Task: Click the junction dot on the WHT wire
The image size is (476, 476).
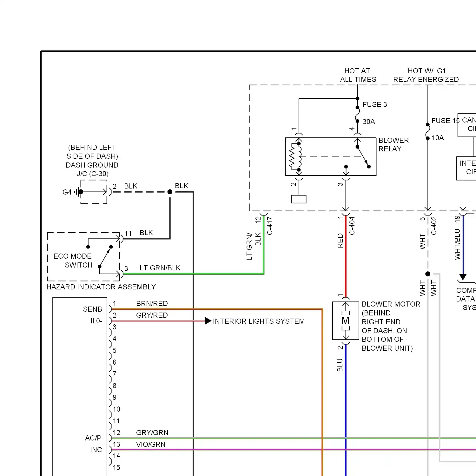Action: point(428,274)
